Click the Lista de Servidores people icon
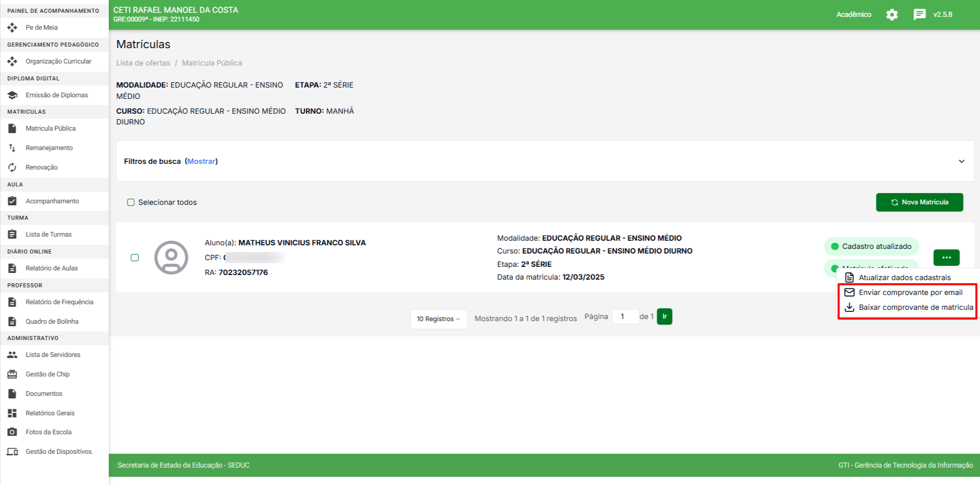Screen dimensions: 980x485 click(x=12, y=355)
